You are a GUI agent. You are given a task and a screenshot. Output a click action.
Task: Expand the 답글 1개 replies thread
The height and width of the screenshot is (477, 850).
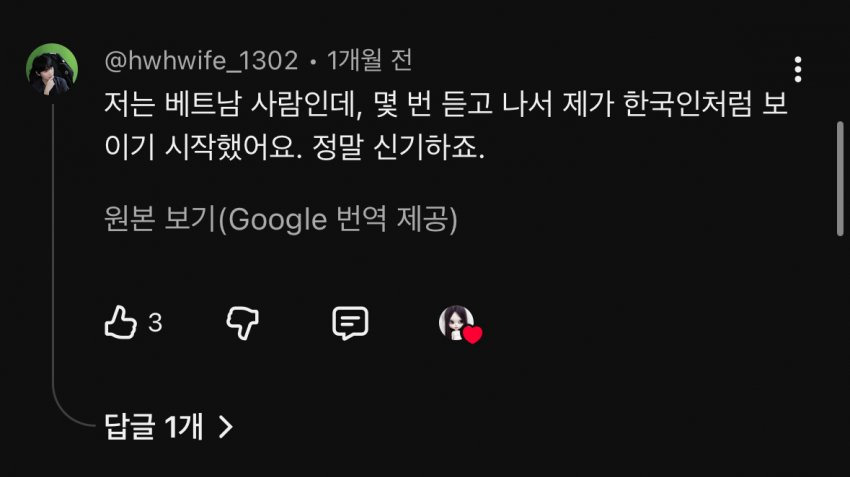(x=169, y=427)
